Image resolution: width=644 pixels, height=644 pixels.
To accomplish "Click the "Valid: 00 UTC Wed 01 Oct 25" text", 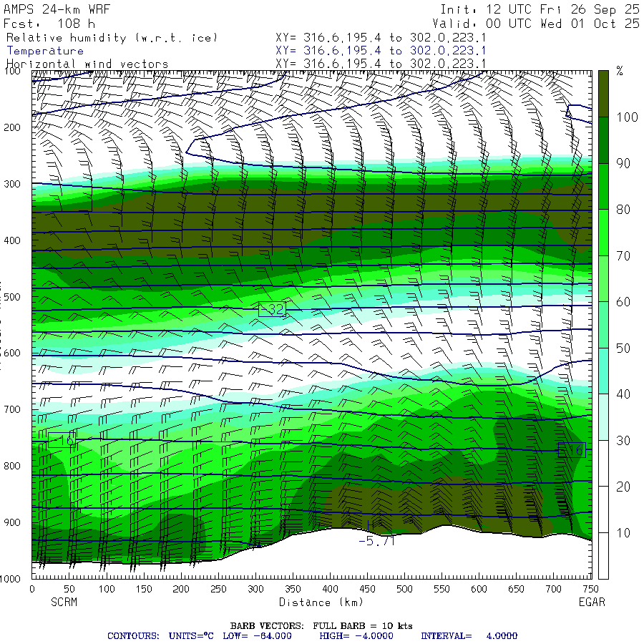I will 536,24.
